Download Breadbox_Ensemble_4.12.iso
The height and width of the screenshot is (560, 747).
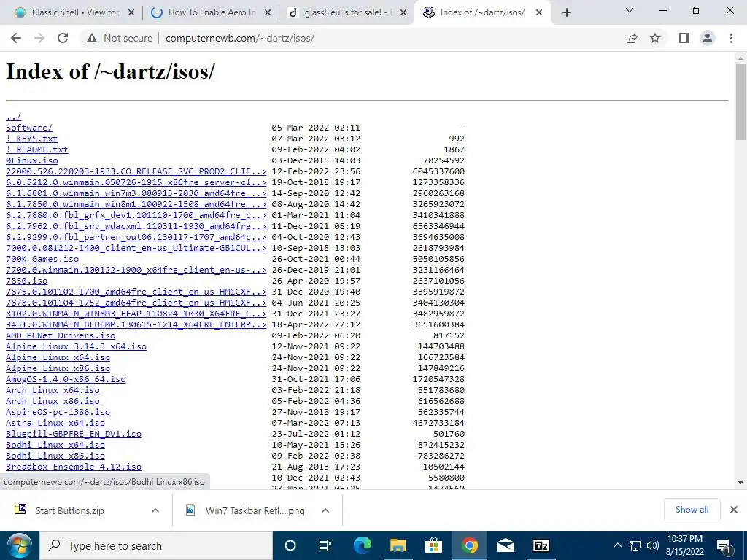click(x=74, y=467)
